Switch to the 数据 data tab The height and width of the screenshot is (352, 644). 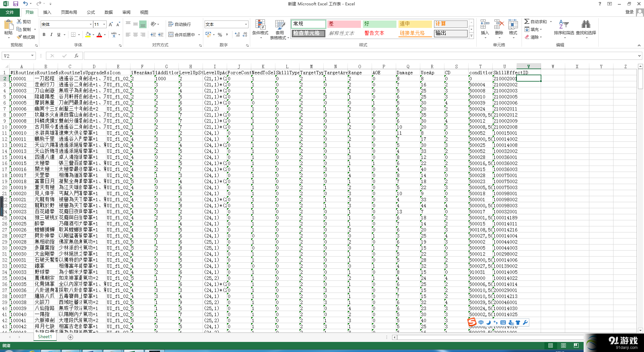tap(109, 12)
